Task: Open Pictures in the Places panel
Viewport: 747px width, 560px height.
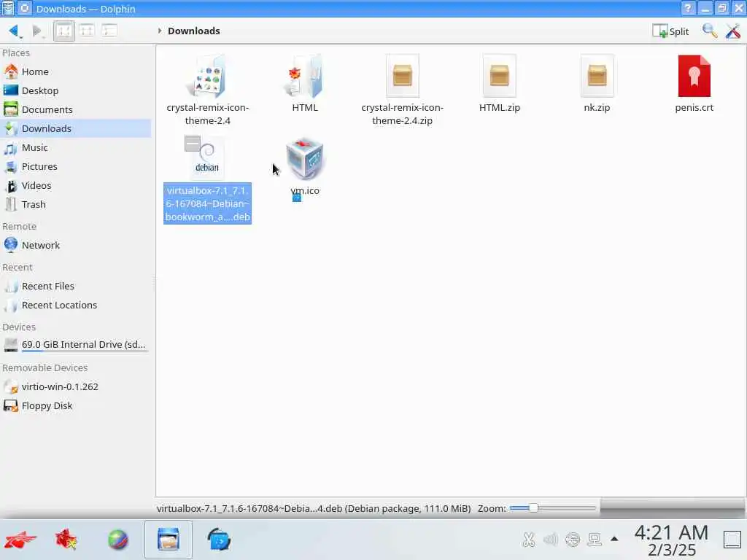Action: coord(76,167)
